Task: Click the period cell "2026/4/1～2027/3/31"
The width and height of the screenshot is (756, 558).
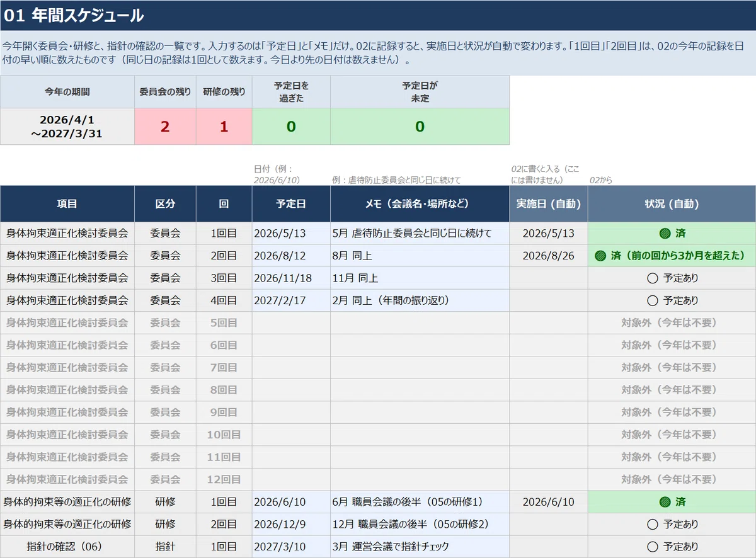Action: [x=67, y=127]
